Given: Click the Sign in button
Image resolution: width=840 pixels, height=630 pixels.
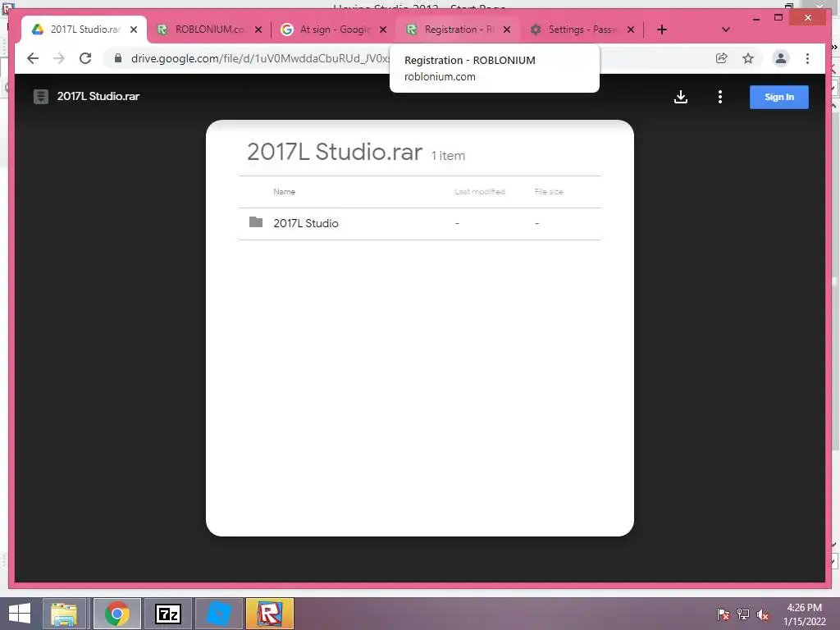Looking at the screenshot, I should point(779,97).
